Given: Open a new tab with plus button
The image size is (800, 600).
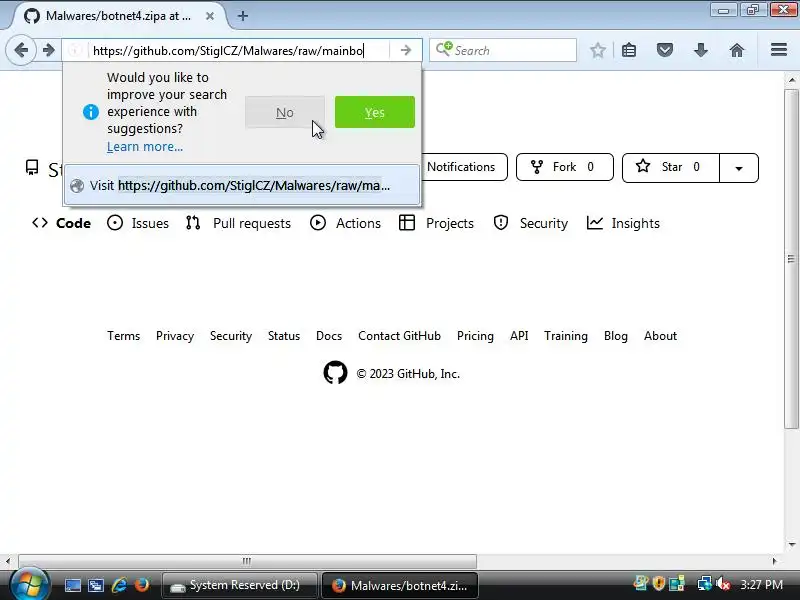Looking at the screenshot, I should coord(243,16).
